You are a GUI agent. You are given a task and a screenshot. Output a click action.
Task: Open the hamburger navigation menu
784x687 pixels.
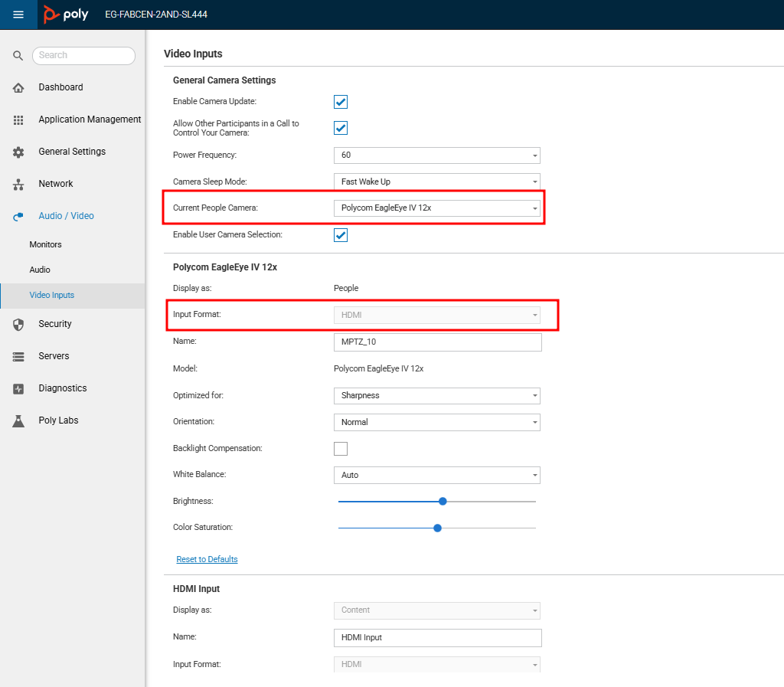pos(18,15)
